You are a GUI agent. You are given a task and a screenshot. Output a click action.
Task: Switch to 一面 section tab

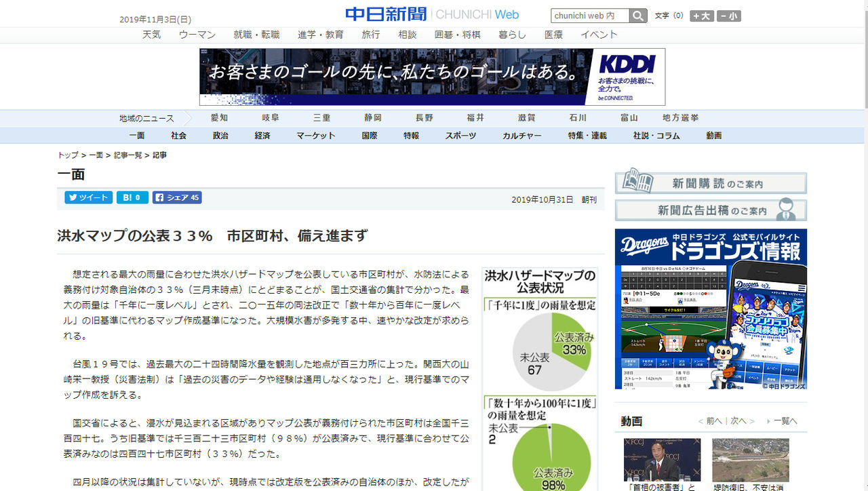(137, 136)
